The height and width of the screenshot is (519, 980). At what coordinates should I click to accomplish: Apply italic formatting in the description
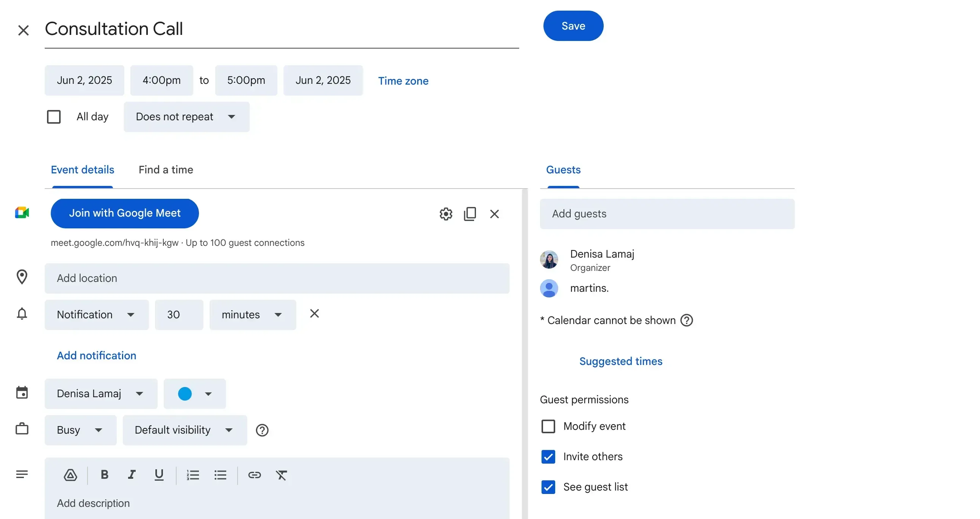(132, 475)
